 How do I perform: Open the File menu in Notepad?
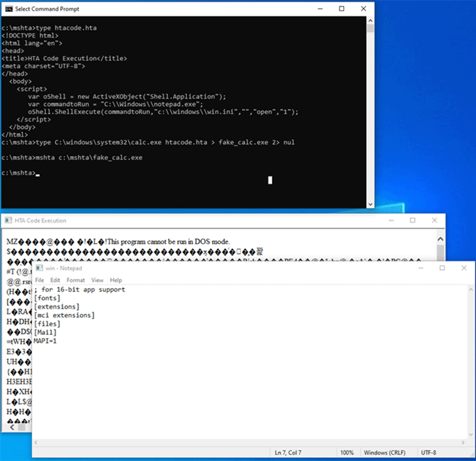(39, 280)
